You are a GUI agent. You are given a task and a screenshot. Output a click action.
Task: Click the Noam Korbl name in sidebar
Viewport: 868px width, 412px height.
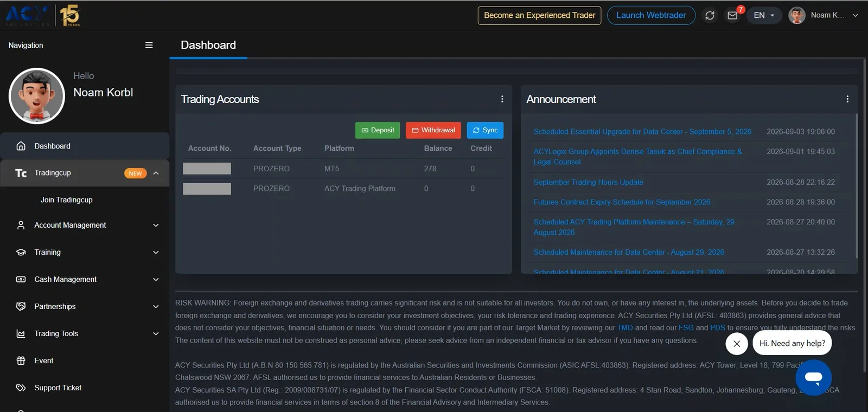pyautogui.click(x=103, y=93)
